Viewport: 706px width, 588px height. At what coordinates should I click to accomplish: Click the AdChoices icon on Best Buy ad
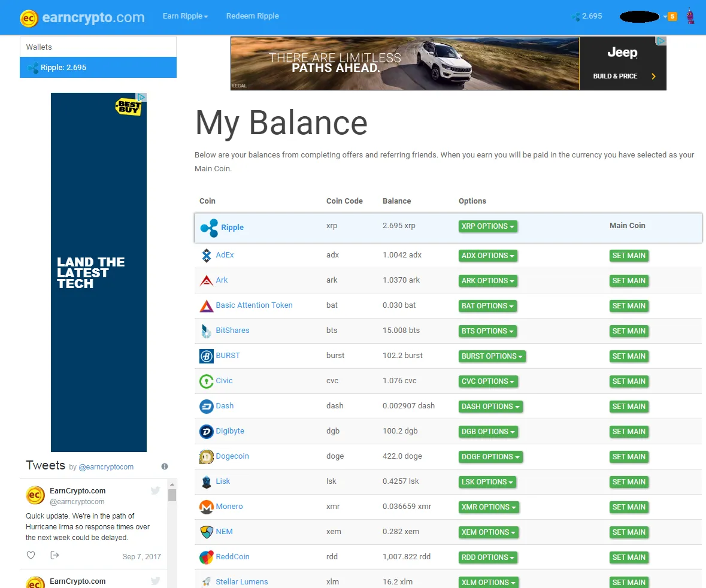pyautogui.click(x=141, y=97)
